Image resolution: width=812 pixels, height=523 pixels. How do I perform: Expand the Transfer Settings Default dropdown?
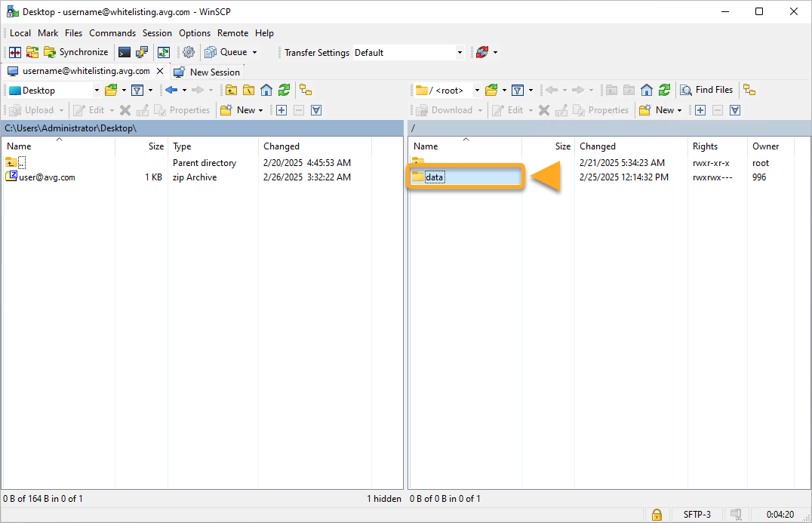[x=460, y=53]
